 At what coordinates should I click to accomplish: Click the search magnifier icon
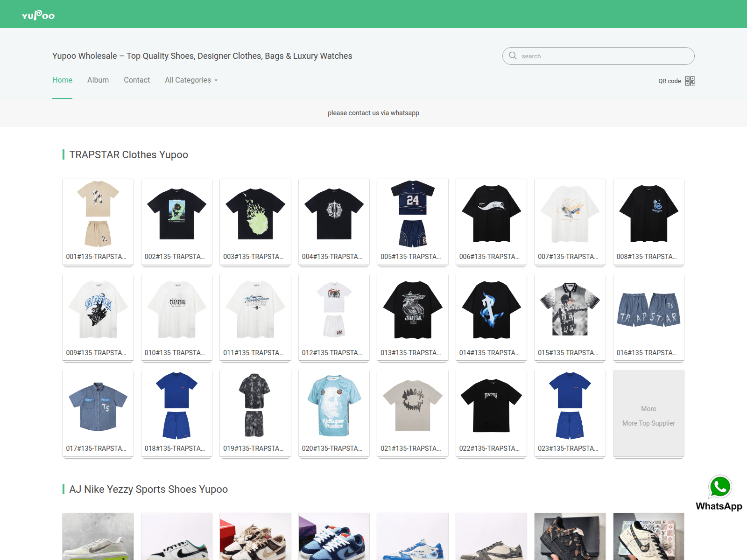pyautogui.click(x=513, y=56)
